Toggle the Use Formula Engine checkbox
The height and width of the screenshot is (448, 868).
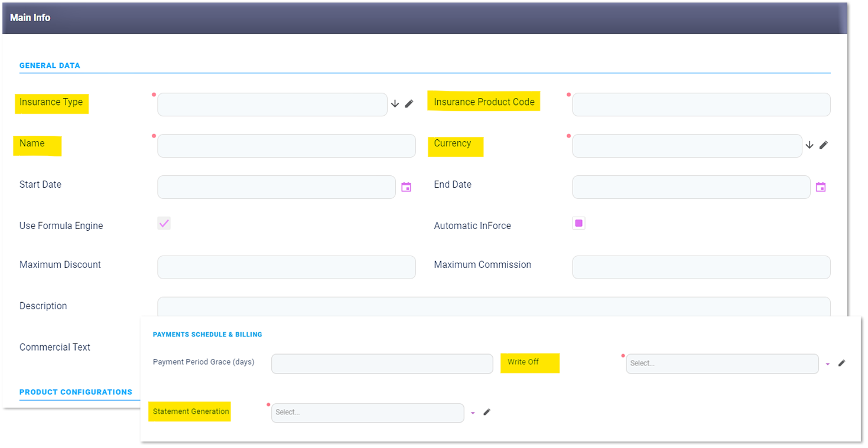click(x=164, y=223)
